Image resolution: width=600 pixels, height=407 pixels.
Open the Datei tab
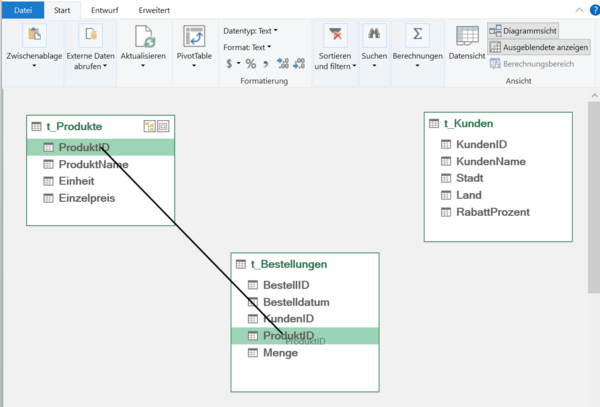[22, 8]
